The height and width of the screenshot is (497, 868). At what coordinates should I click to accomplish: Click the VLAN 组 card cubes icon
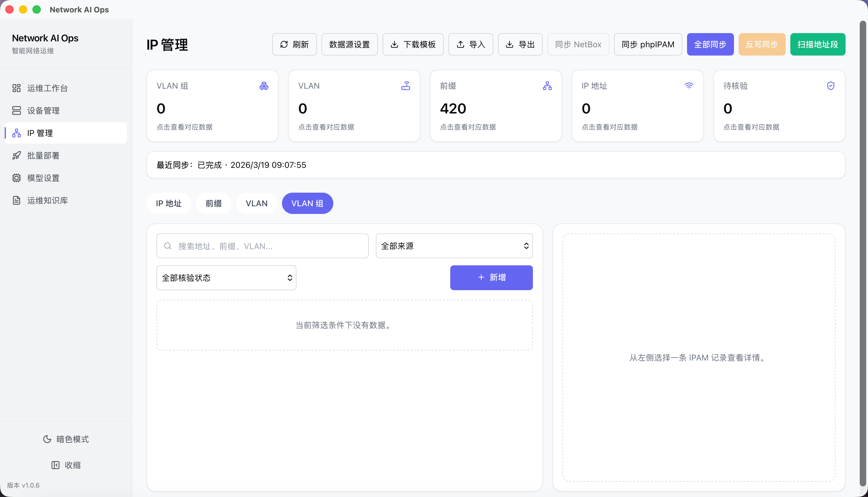(x=264, y=86)
